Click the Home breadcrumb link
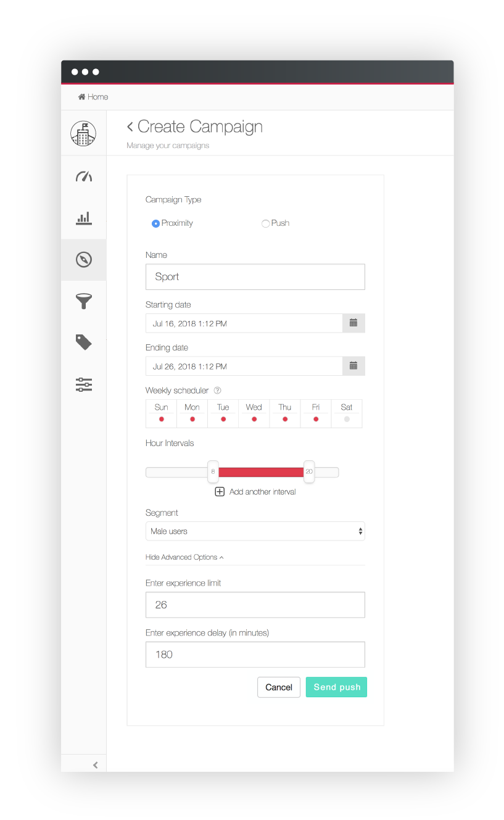This screenshot has height=820, width=504. [x=93, y=97]
